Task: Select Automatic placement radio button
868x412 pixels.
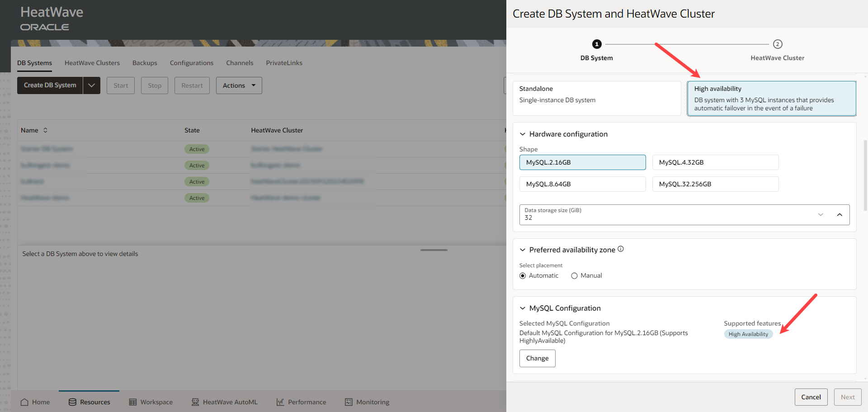Action: click(523, 276)
